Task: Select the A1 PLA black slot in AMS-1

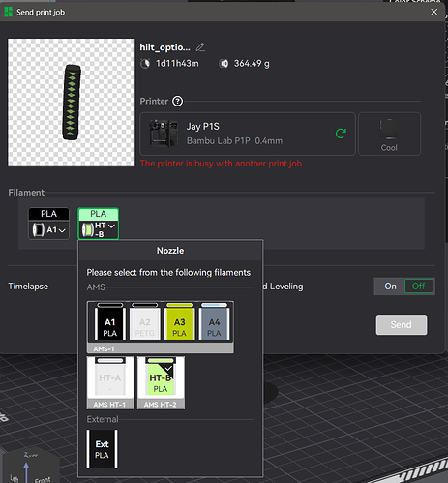Action: point(109,321)
